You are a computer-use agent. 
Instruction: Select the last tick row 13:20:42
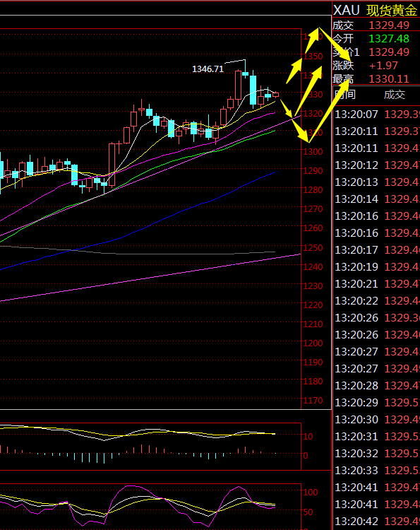point(376,522)
